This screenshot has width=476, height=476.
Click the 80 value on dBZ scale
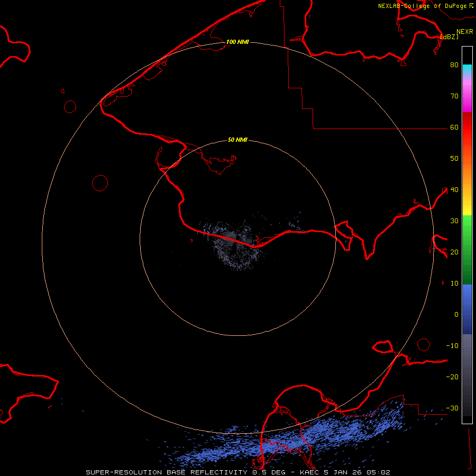click(454, 65)
